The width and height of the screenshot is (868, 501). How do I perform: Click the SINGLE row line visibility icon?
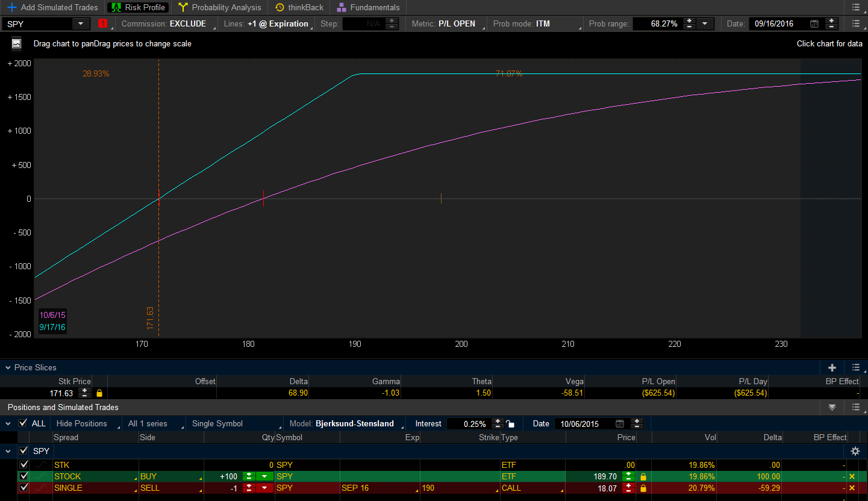point(41,488)
